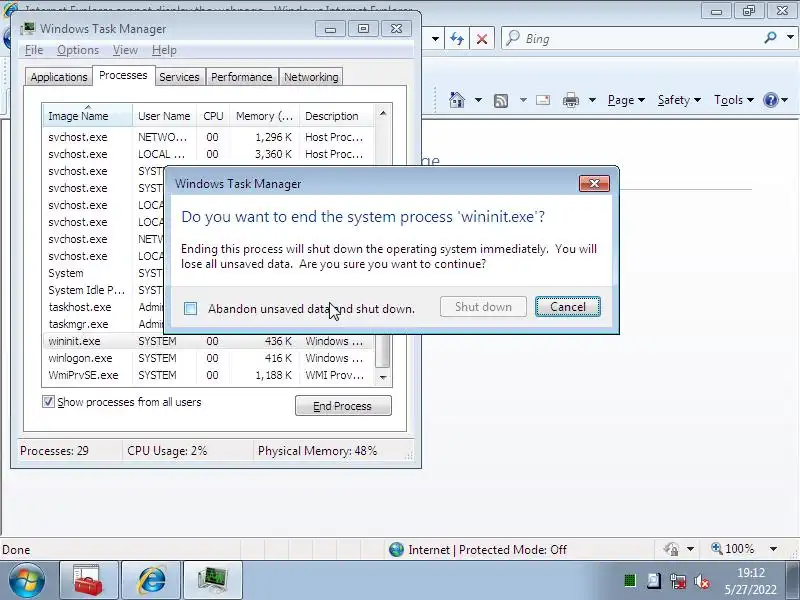Sort processes by Memory column

(x=264, y=116)
